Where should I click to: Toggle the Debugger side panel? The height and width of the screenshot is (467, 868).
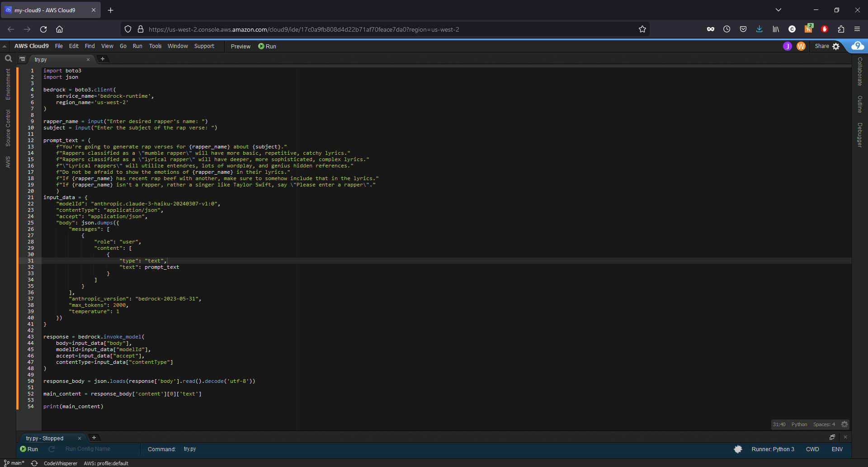click(860, 135)
